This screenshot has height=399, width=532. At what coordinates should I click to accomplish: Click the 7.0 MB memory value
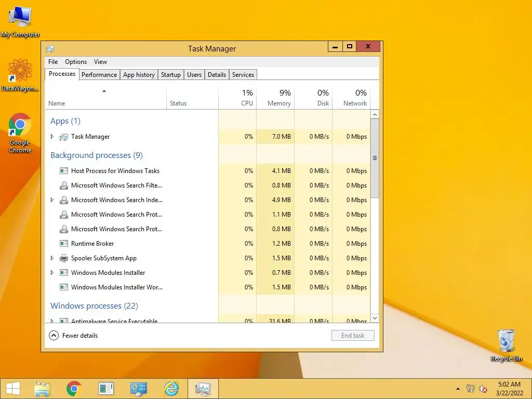point(281,137)
